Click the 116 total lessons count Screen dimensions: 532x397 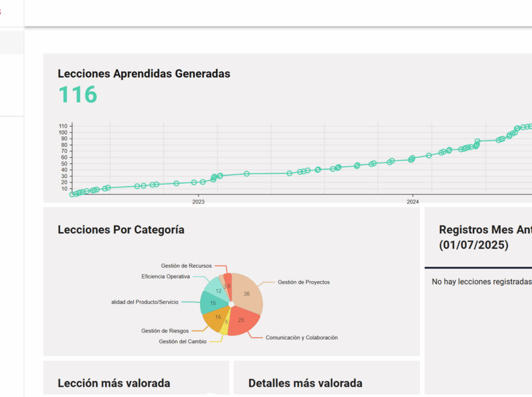coord(78,94)
